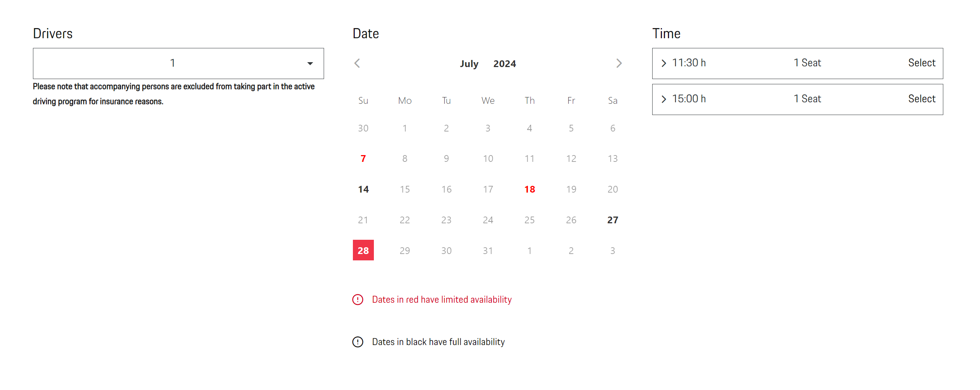Click the month label July

coord(469,64)
